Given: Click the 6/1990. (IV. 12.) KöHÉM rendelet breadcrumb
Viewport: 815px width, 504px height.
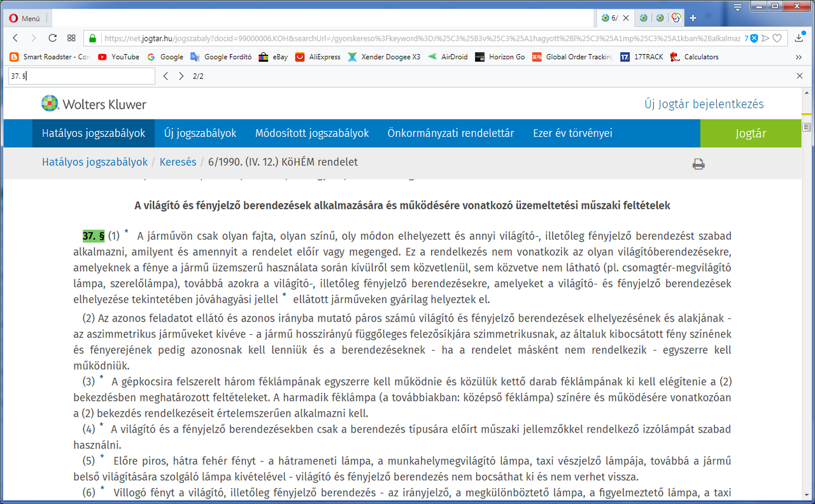Looking at the screenshot, I should point(283,162).
